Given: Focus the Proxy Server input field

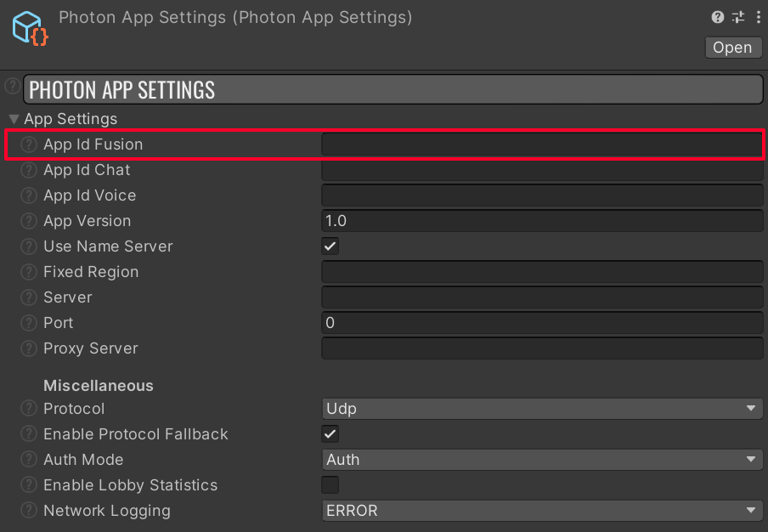Looking at the screenshot, I should coord(542,348).
